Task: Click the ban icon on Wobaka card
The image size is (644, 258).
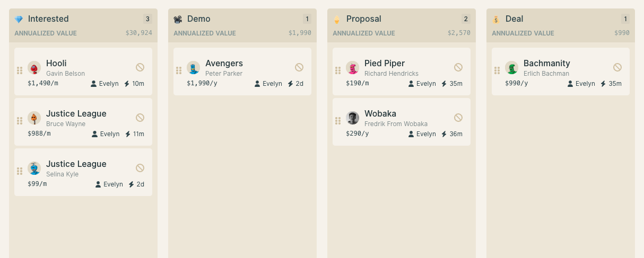Action: coord(458,118)
